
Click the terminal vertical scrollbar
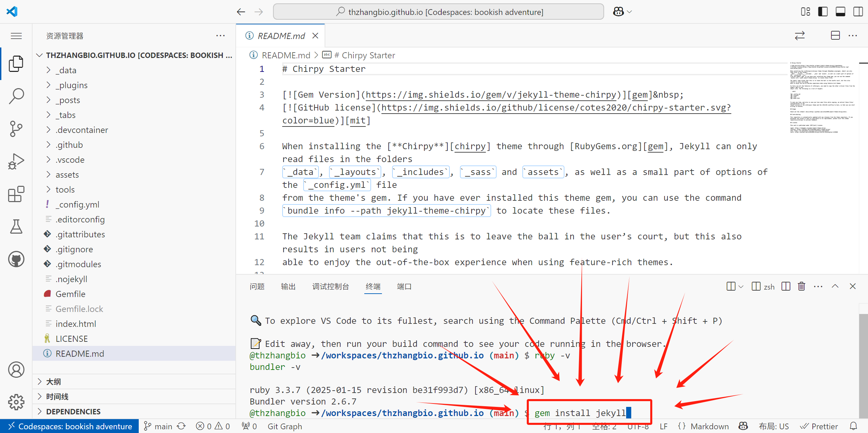pos(863,366)
